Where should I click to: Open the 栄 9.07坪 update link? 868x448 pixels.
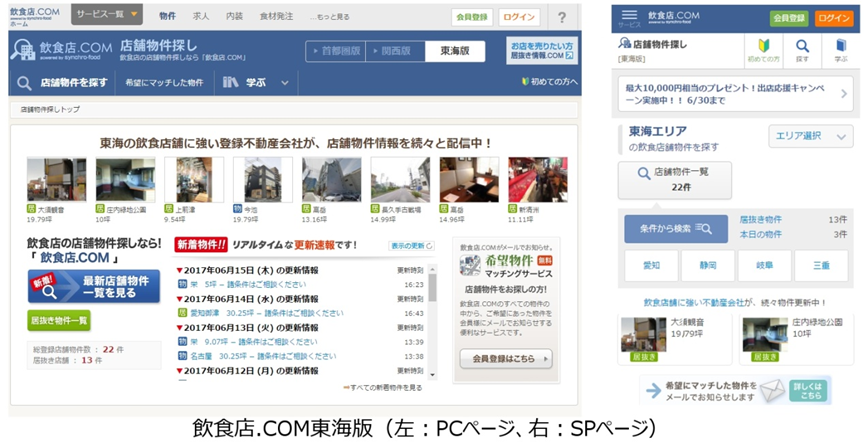click(254, 342)
